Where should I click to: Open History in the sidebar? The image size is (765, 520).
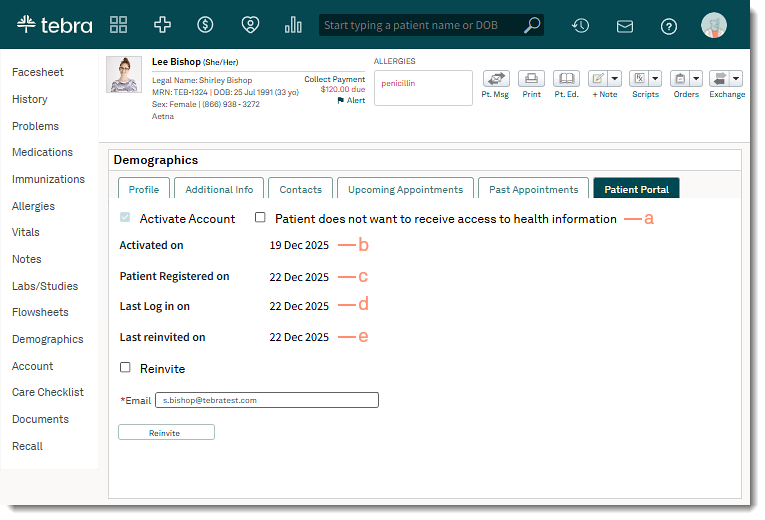pos(30,99)
